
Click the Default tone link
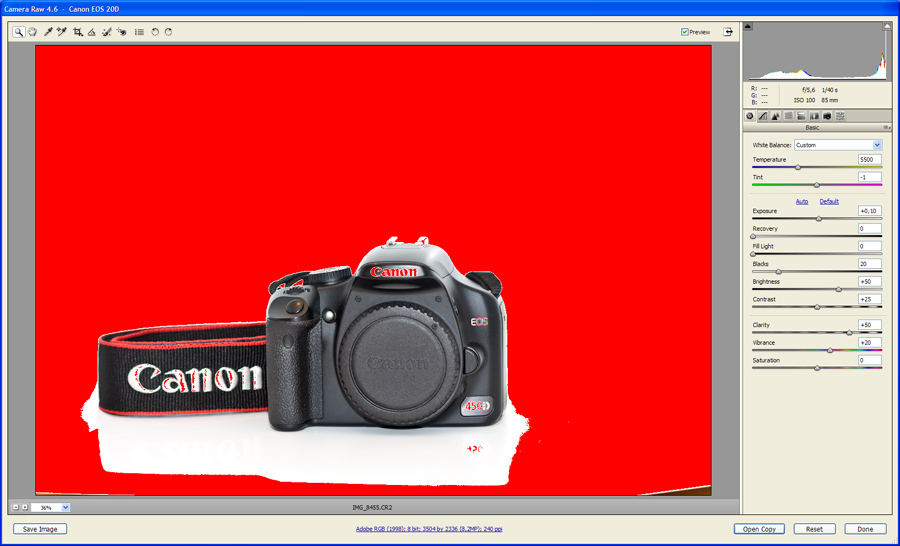tap(829, 202)
